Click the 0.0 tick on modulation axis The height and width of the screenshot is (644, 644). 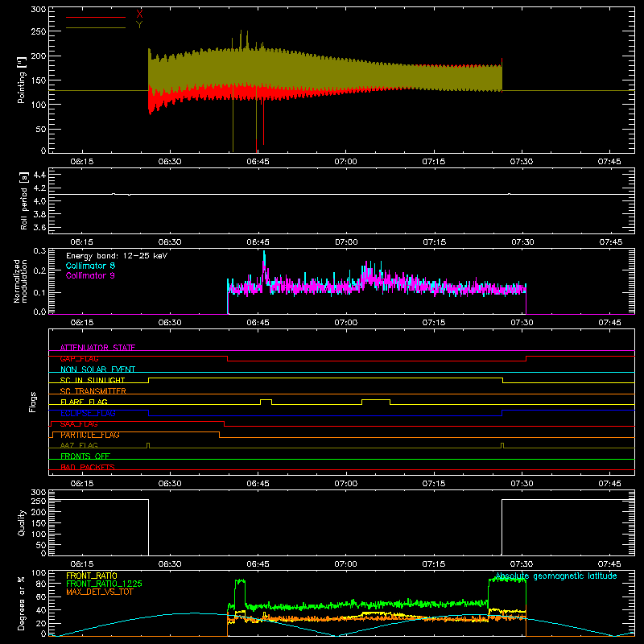[x=39, y=312]
